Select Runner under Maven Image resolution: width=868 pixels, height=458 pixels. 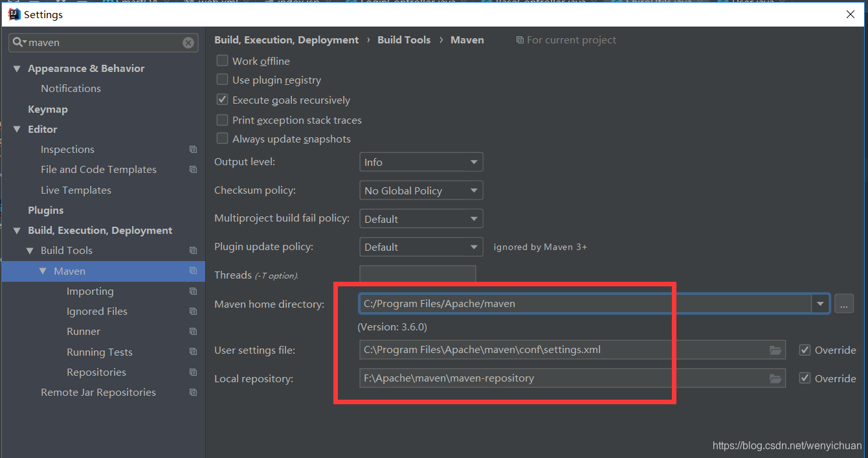[83, 332]
